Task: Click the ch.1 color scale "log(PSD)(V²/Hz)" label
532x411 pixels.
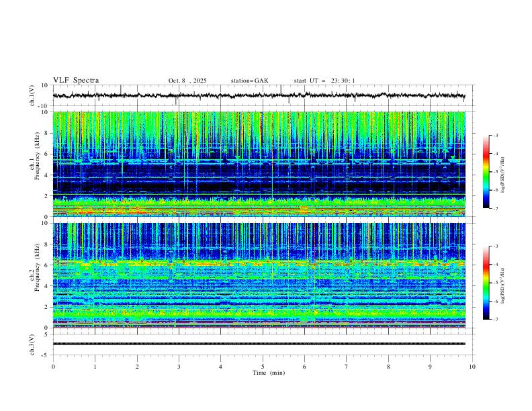Action: 502,175
